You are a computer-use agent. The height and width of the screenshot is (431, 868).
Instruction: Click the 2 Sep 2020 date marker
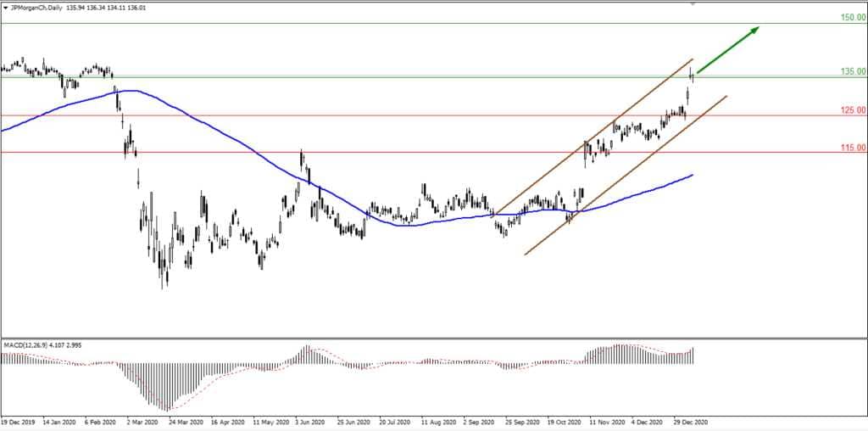484,421
